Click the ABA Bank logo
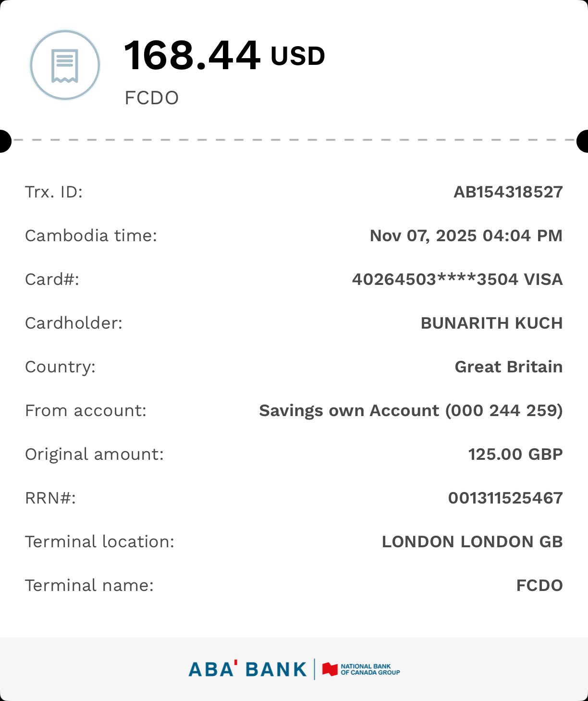The width and height of the screenshot is (588, 701). coord(247,669)
